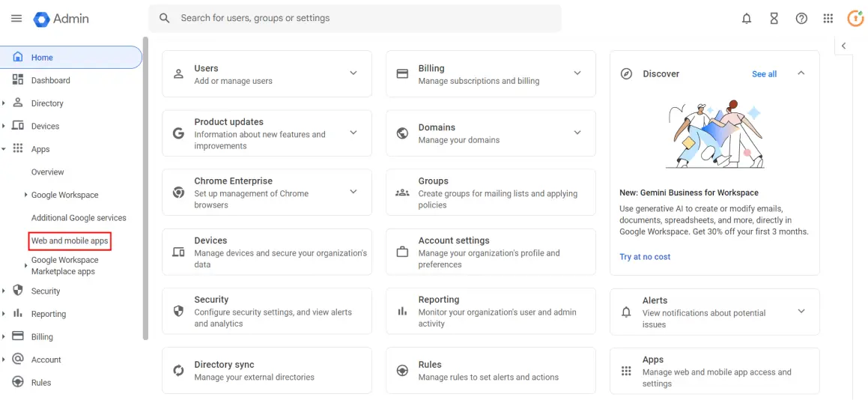868x400 pixels.
Task: Click the Discover compass icon
Action: tap(626, 73)
